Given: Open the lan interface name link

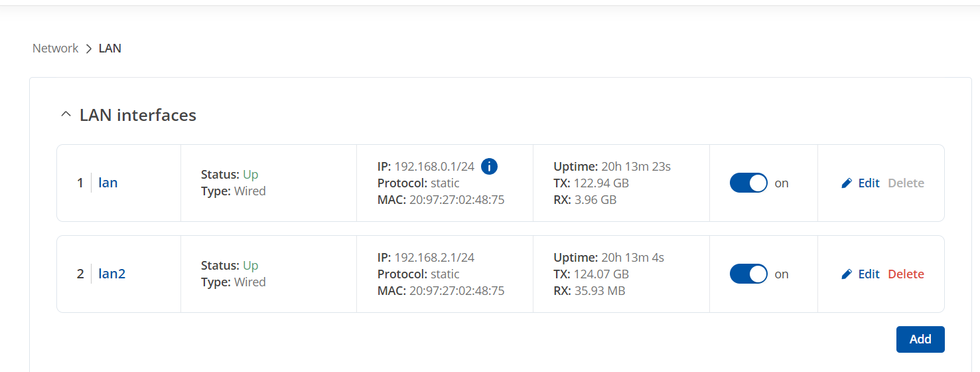Looking at the screenshot, I should pos(108,183).
